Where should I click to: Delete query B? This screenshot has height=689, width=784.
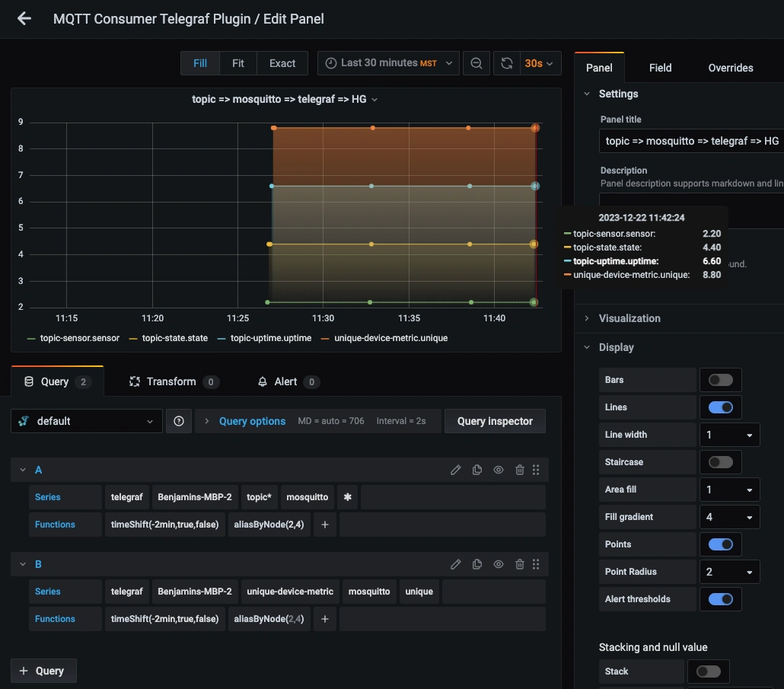coord(520,564)
